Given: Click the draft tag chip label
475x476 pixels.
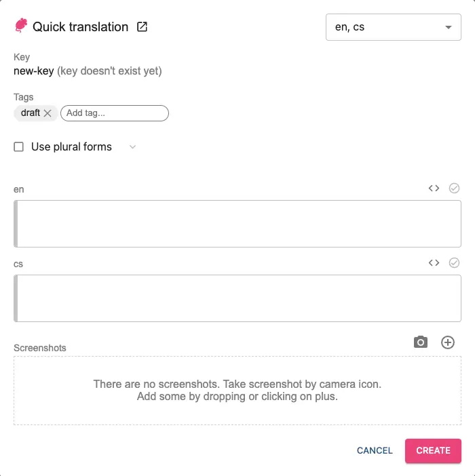Looking at the screenshot, I should pyautogui.click(x=31, y=113).
